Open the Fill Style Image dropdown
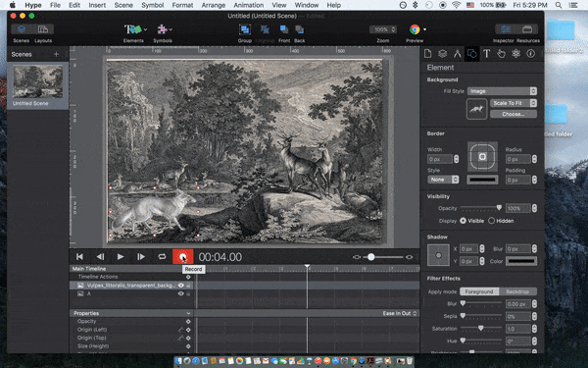 [502, 91]
